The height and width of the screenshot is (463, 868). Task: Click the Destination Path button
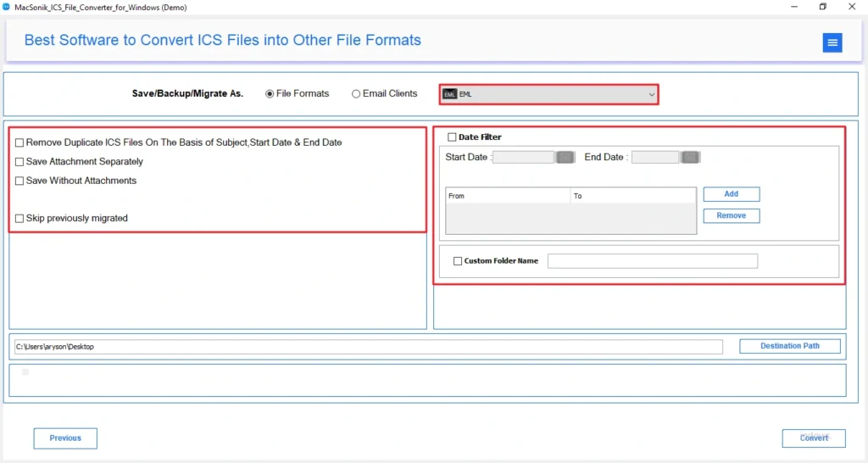point(790,346)
